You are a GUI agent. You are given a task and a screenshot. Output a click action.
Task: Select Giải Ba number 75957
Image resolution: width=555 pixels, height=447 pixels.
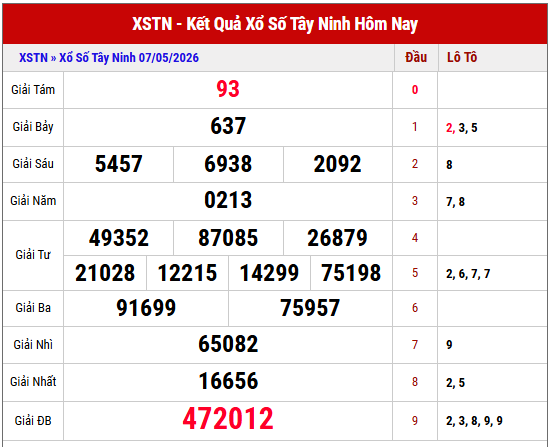coord(310,308)
